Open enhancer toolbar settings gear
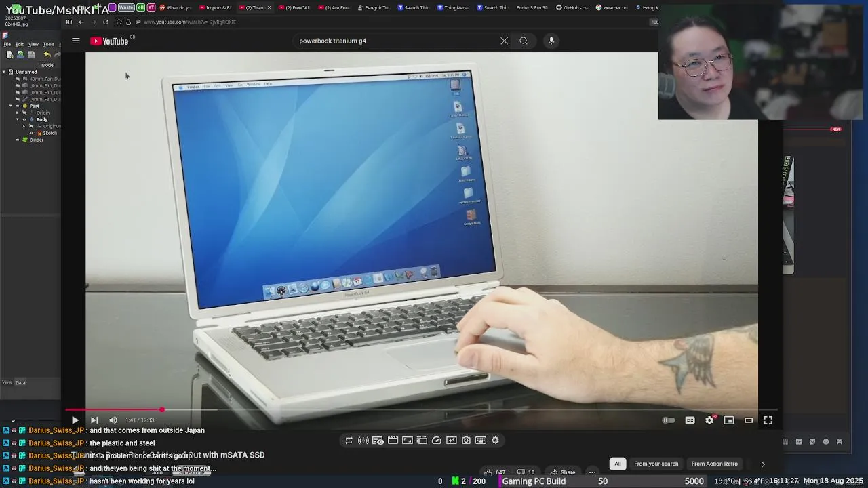868x488 pixels. click(x=495, y=441)
